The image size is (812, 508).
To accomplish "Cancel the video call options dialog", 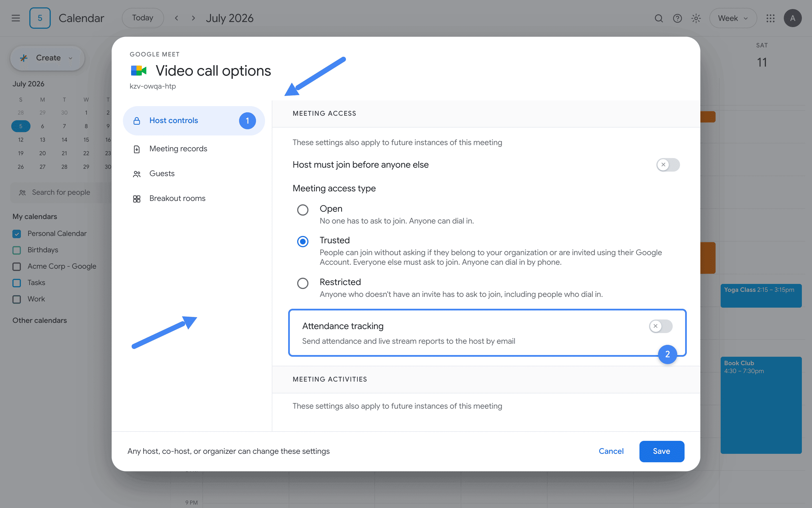I will click(x=611, y=451).
